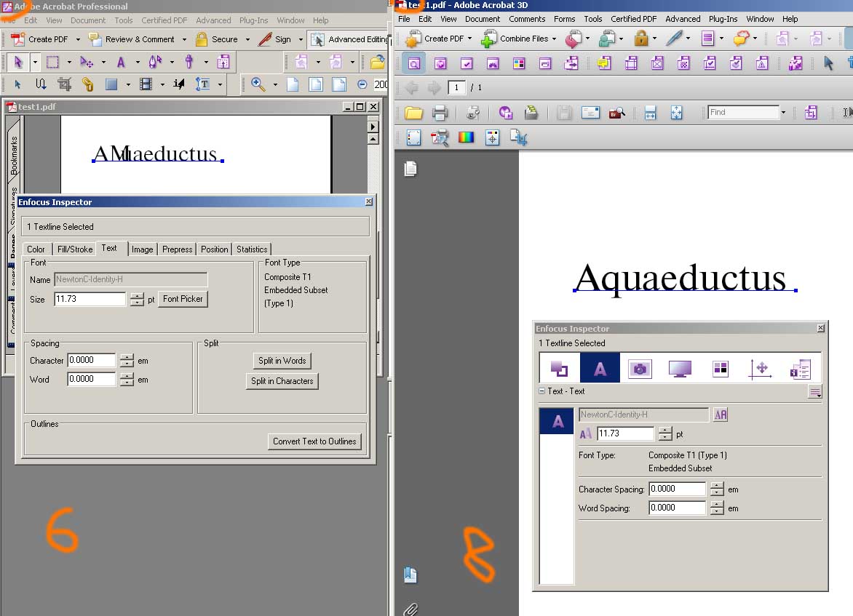Screen dimensions: 853x616
Task: Select the axes Position category in right Inspector
Action: pyautogui.click(x=760, y=369)
